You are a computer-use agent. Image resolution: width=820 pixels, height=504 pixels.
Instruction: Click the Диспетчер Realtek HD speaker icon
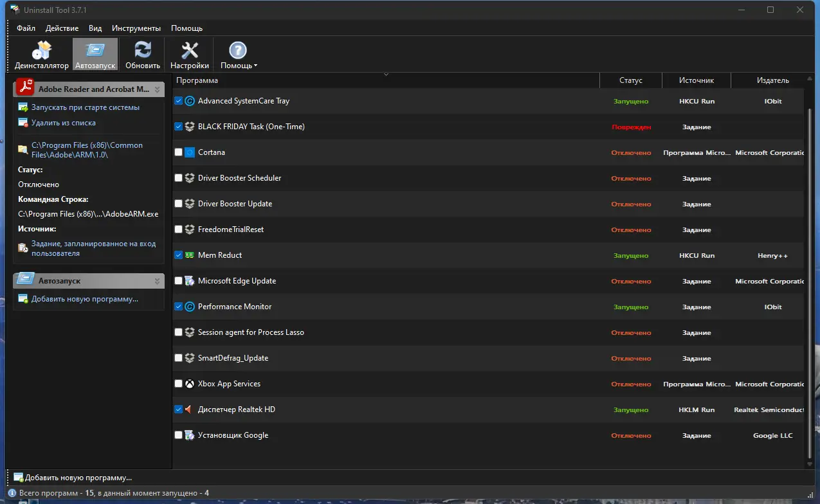190,410
